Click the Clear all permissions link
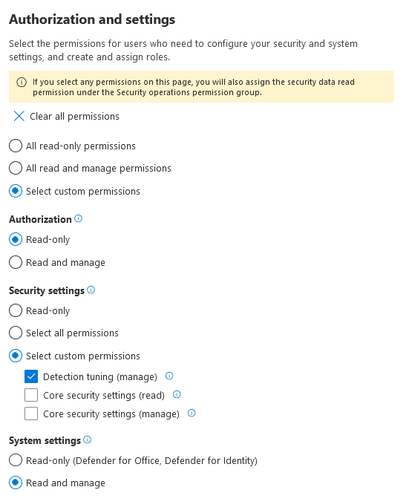Screen dimensions: 400x502 74,116
